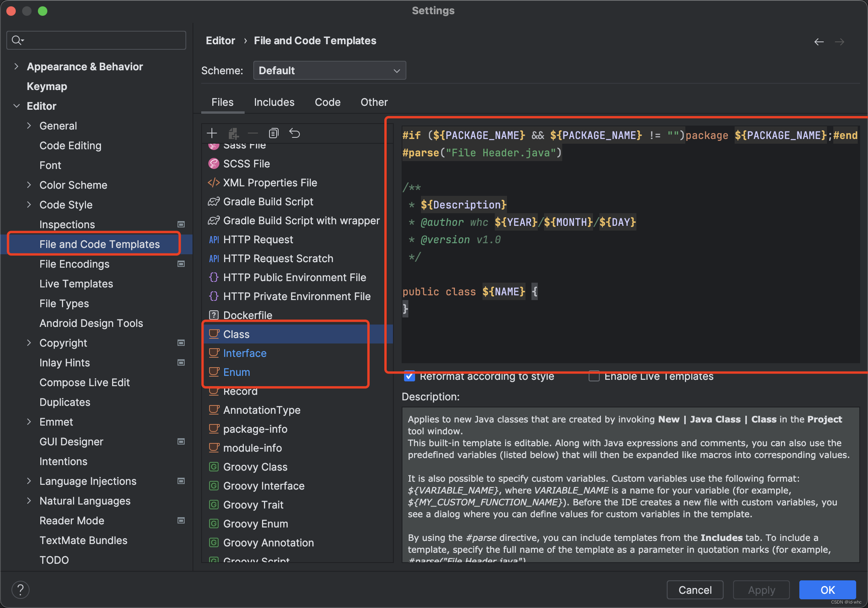Switch to the Code tab
868x608 pixels.
[328, 102]
